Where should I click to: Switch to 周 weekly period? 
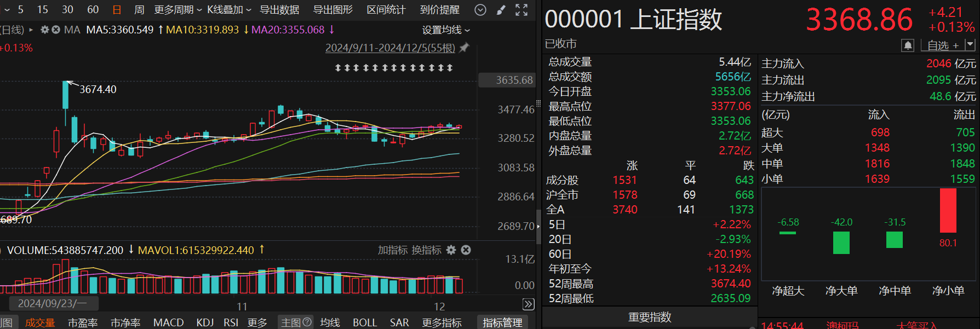click(x=139, y=10)
